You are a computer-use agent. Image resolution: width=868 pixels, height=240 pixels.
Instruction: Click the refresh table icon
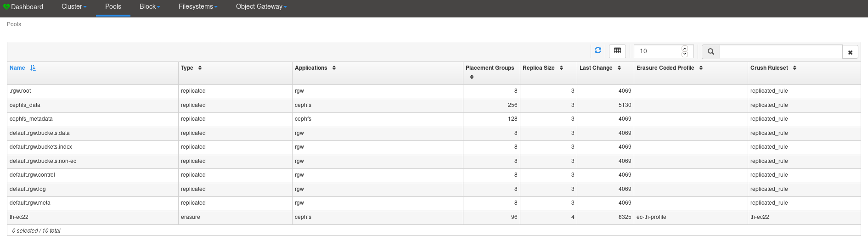point(597,50)
